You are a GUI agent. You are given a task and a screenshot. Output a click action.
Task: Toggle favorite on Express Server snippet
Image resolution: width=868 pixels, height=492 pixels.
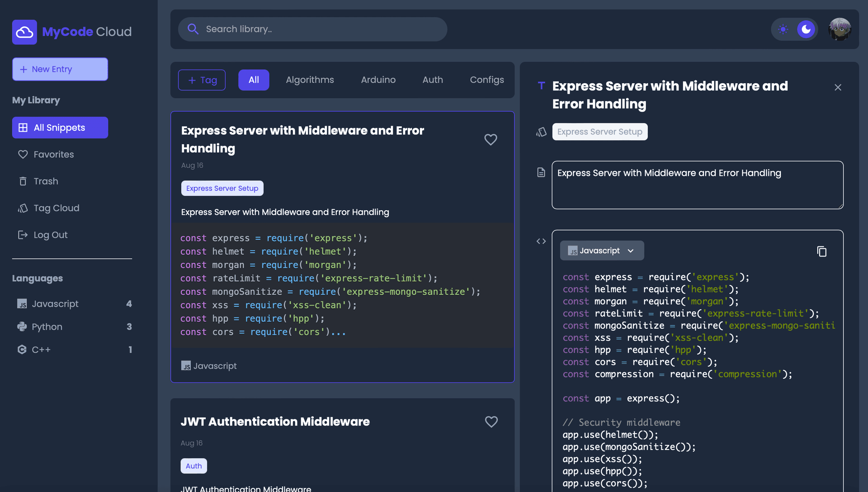[491, 139]
